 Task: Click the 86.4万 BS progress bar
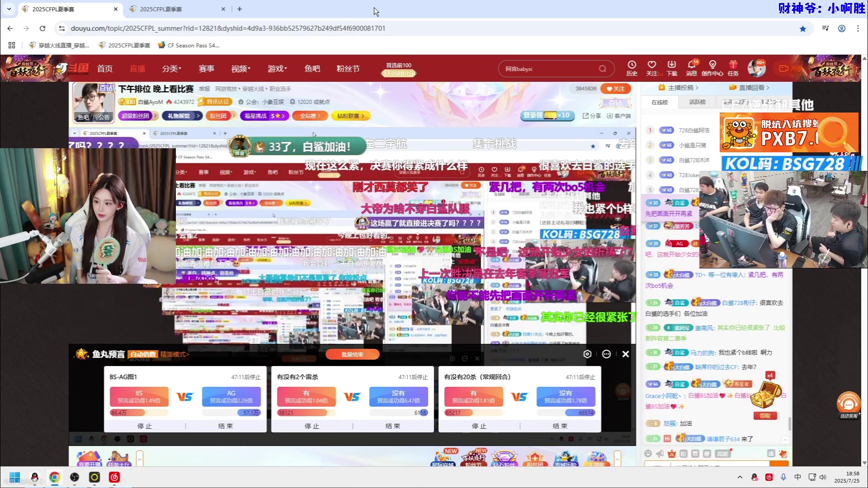pos(139,413)
